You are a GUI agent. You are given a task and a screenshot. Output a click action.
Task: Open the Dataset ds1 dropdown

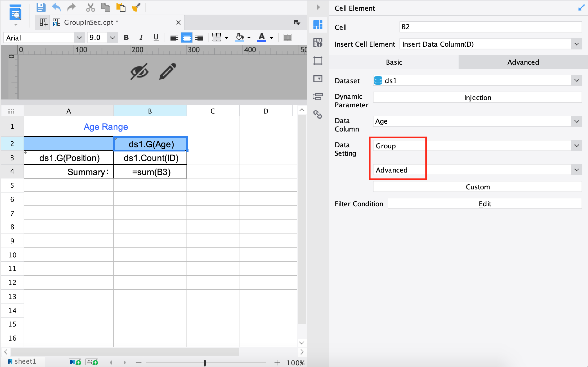coord(576,80)
